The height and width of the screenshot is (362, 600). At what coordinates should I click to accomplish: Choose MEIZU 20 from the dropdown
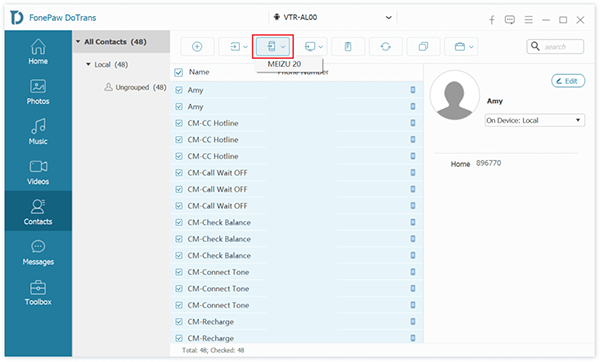tap(284, 64)
